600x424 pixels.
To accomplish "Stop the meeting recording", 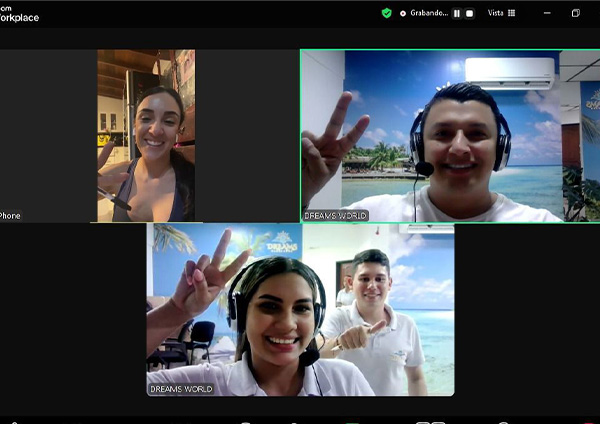I will click(469, 13).
